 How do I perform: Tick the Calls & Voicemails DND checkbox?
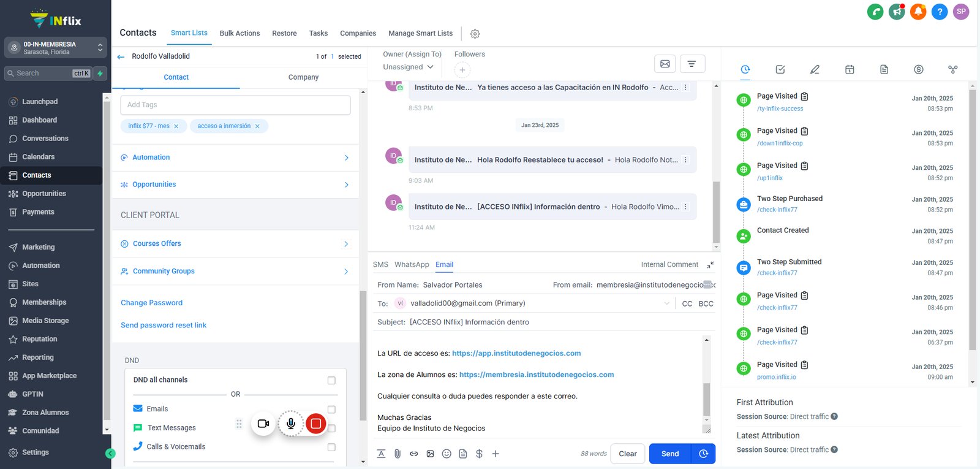331,447
